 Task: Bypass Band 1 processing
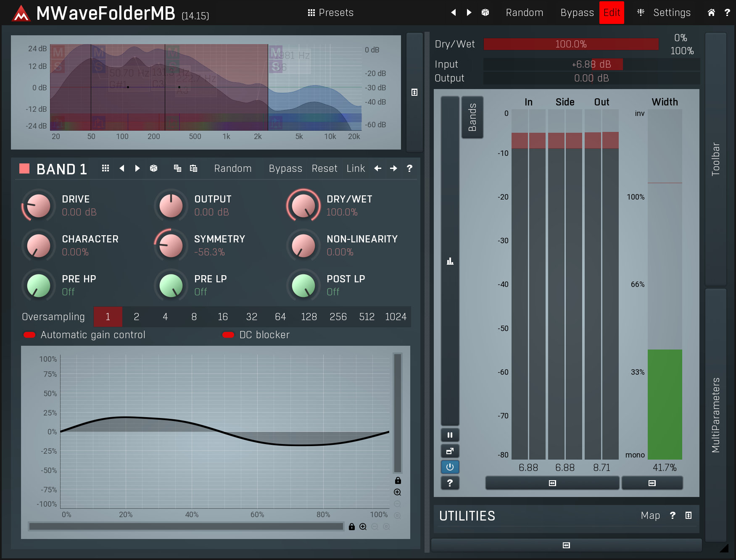285,168
